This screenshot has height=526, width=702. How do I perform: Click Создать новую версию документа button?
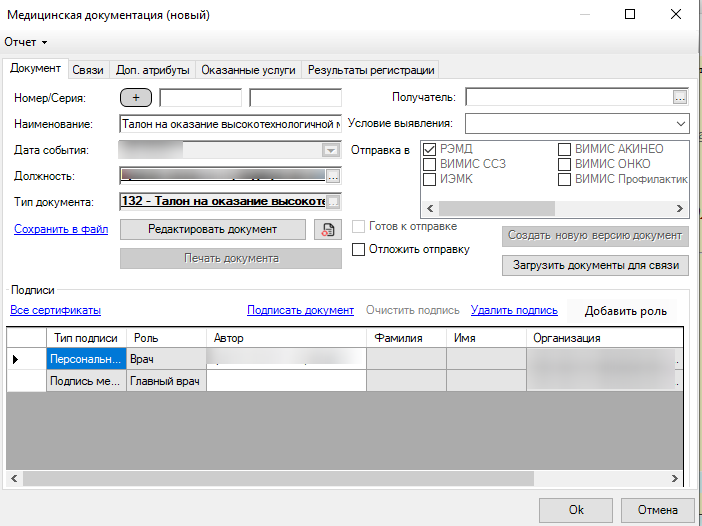click(595, 235)
